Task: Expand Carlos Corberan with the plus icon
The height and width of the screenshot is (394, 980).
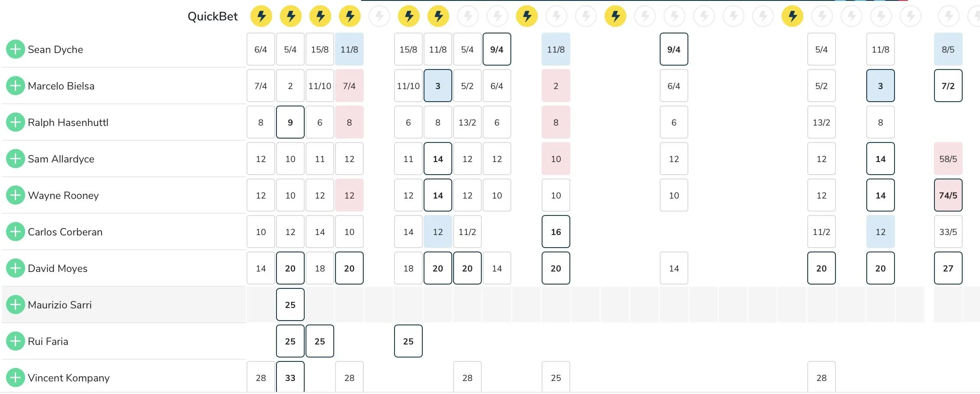Action: point(15,232)
